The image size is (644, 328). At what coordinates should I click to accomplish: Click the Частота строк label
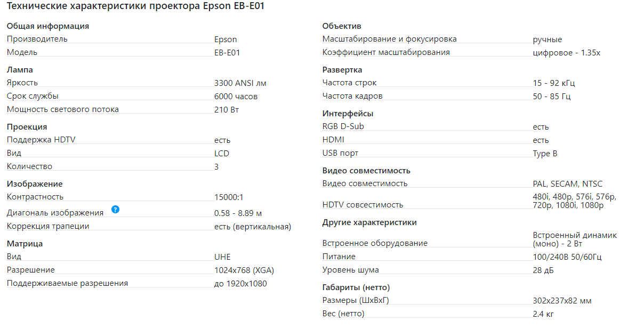(350, 83)
